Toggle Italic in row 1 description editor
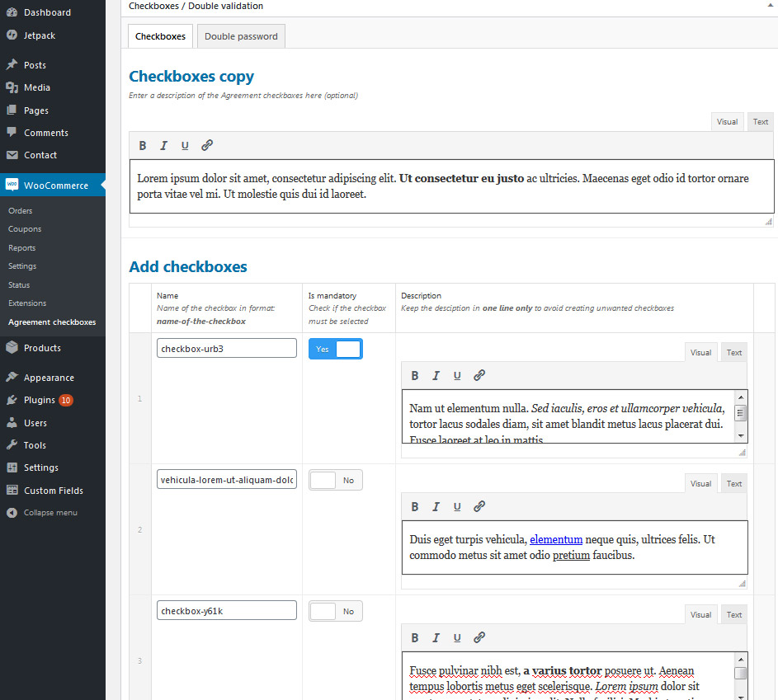778x700 pixels. coord(436,375)
